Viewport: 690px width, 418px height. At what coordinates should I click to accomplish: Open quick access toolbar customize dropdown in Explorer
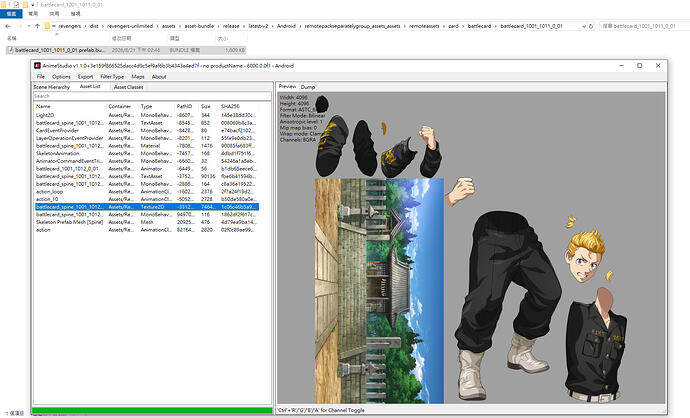point(33,4)
